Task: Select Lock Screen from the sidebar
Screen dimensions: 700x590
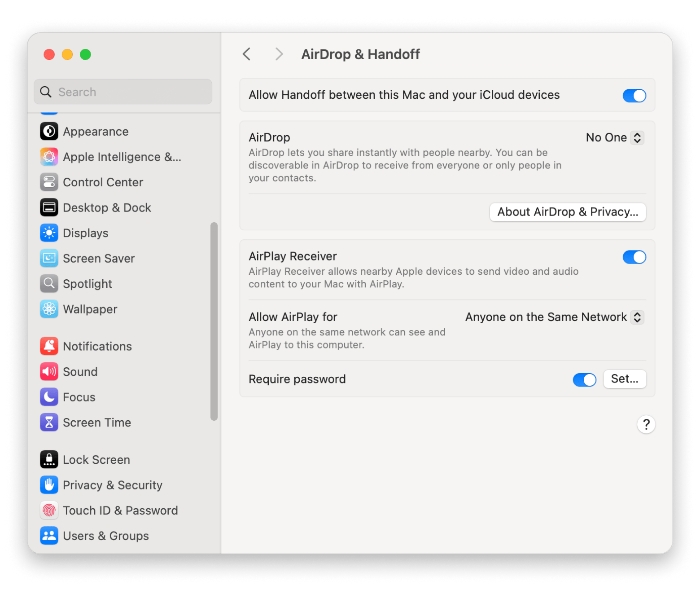Action: (x=96, y=460)
